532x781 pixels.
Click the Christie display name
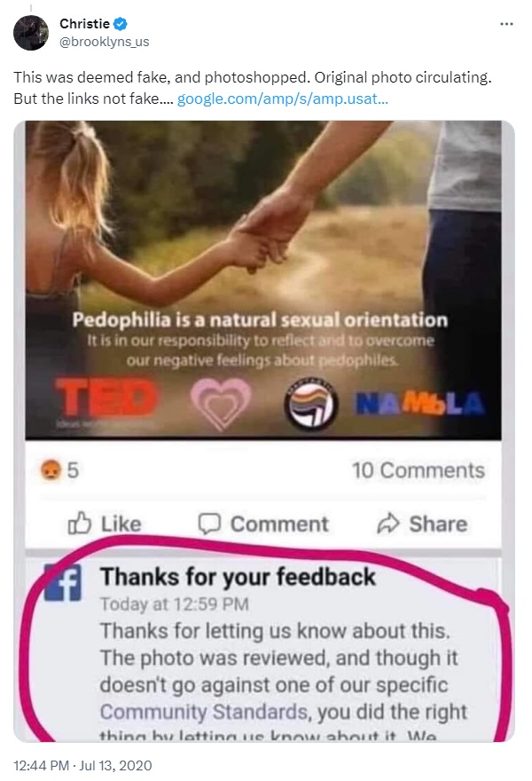(x=84, y=23)
